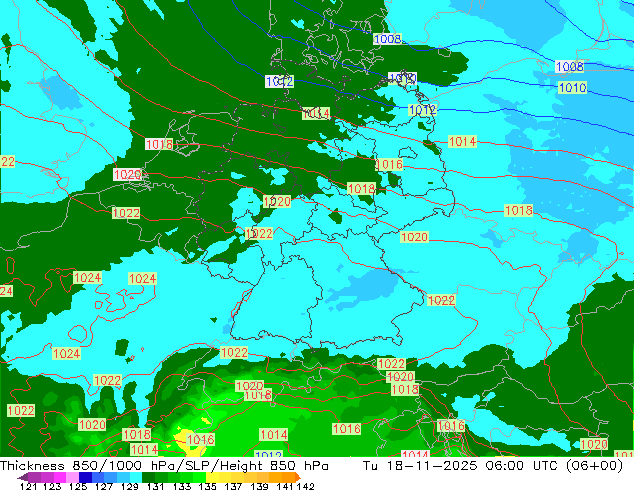Image resolution: width=634 pixels, height=490 pixels.
Task: Click the 1018 label over eastern Poland
Action: (x=519, y=210)
